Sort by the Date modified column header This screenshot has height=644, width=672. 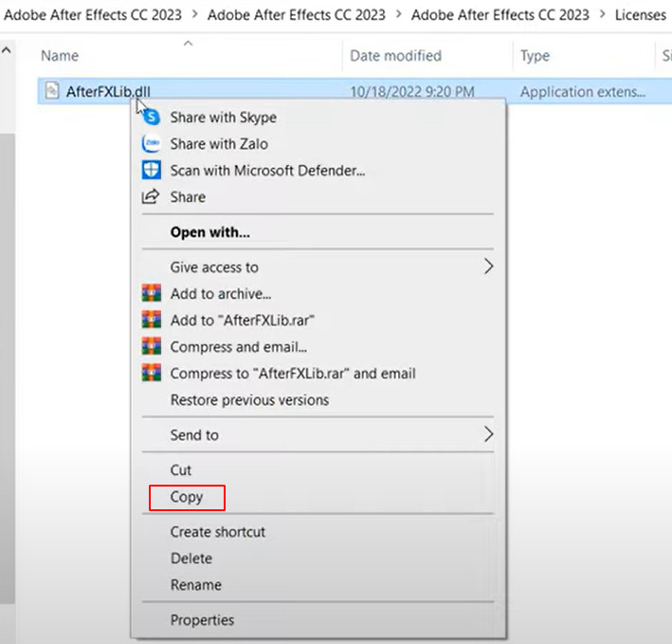395,56
